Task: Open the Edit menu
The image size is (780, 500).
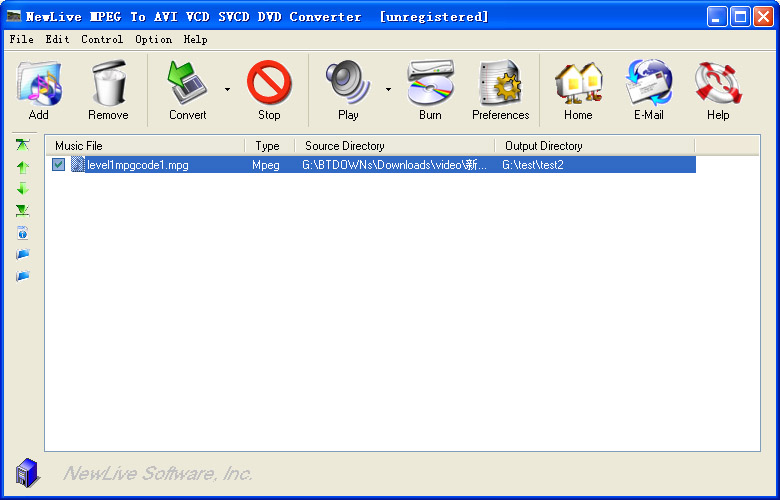Action: (x=58, y=39)
